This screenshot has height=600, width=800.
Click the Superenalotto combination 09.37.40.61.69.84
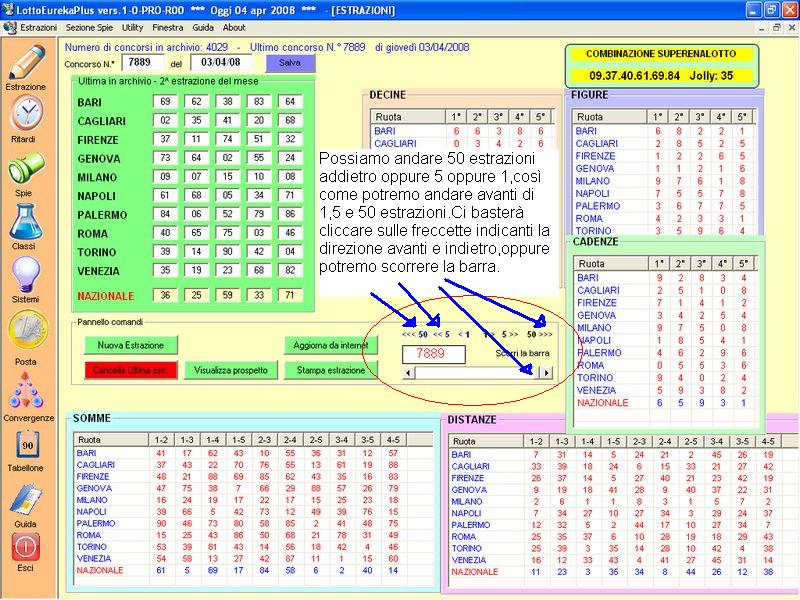(635, 76)
